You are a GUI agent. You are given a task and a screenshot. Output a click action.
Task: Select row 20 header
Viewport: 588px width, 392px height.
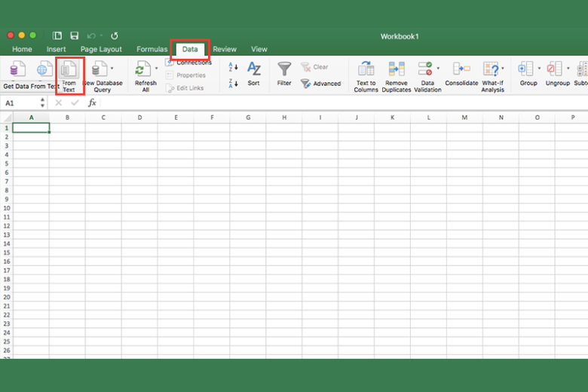click(x=6, y=297)
